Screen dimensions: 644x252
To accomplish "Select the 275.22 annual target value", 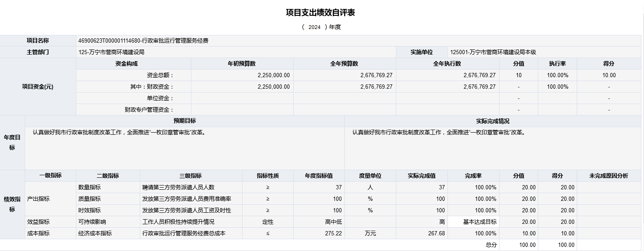I will click(318, 233).
